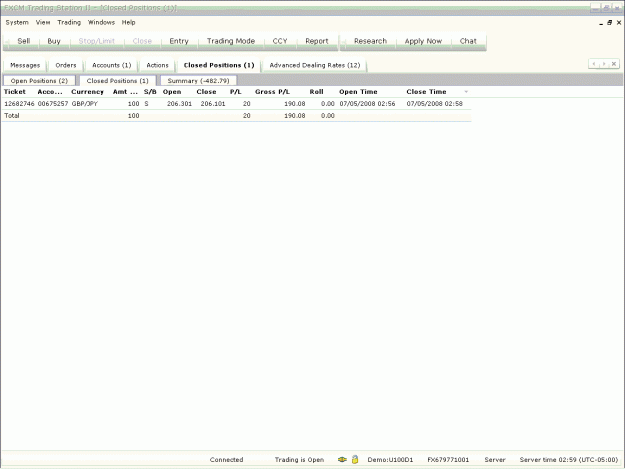Switch to Open Positions (2) sub-tab
This screenshot has height=469, width=625.
pyautogui.click(x=39, y=81)
